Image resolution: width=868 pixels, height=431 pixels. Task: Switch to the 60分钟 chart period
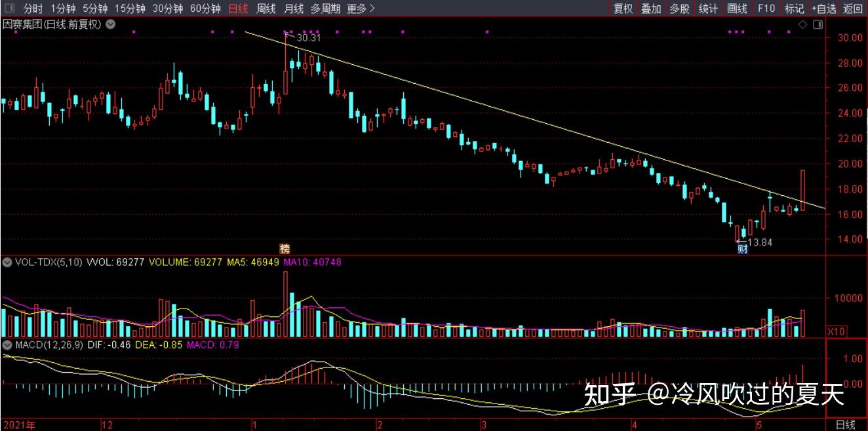click(x=205, y=9)
